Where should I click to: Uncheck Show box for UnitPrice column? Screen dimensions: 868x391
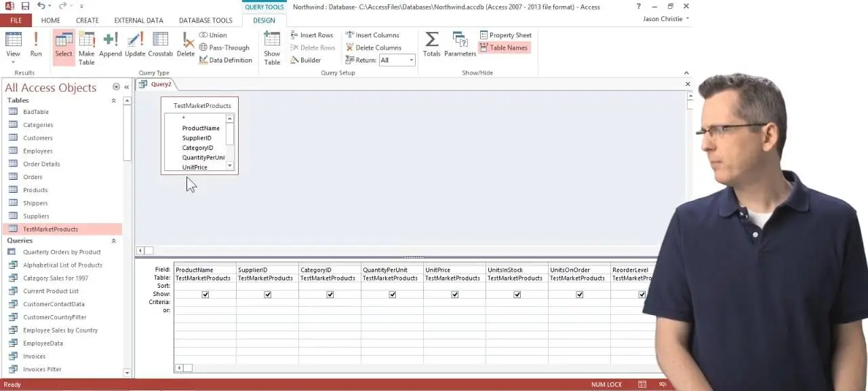click(x=455, y=295)
